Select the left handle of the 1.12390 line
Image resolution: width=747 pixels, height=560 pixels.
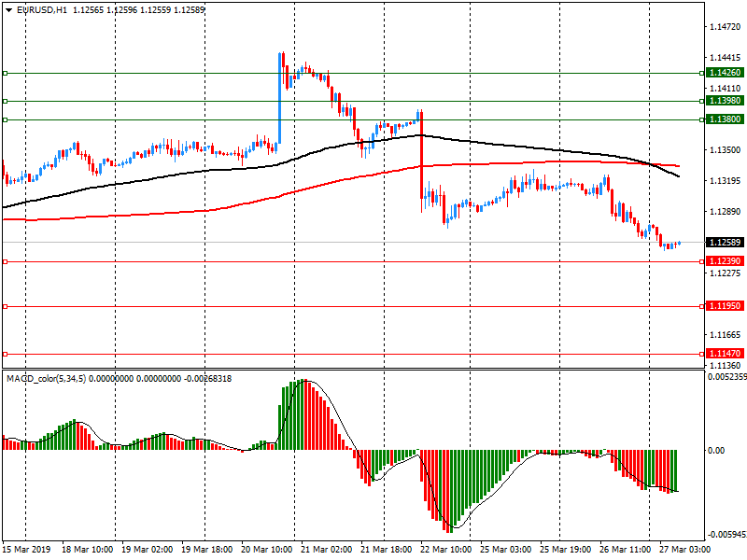pos(5,261)
